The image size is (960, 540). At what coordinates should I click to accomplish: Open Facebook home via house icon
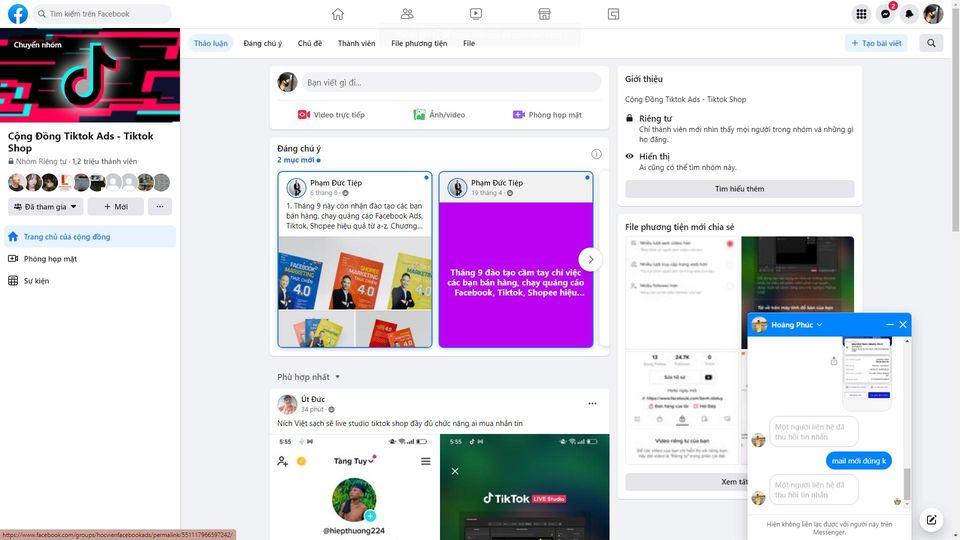338,14
